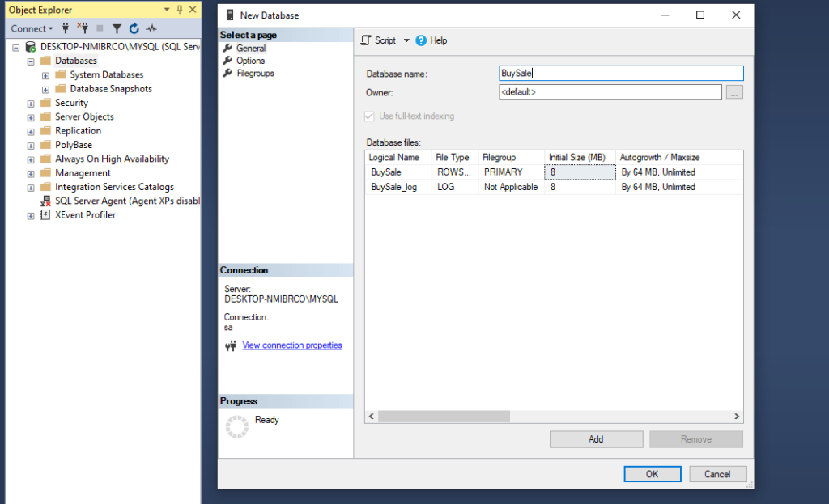
Task: Click the Filter icon in Object Explorer
Action: click(117, 28)
